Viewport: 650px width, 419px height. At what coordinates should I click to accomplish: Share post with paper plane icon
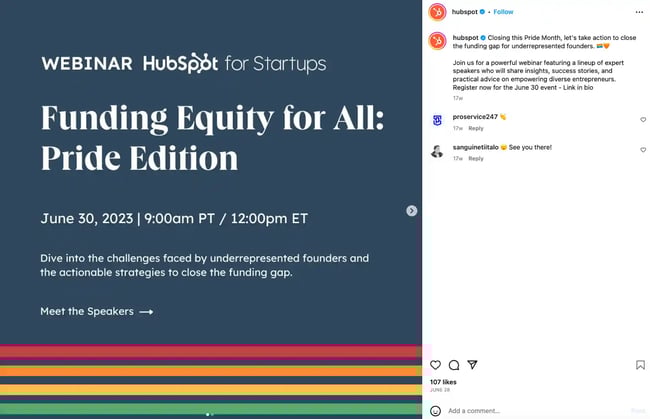pos(473,365)
